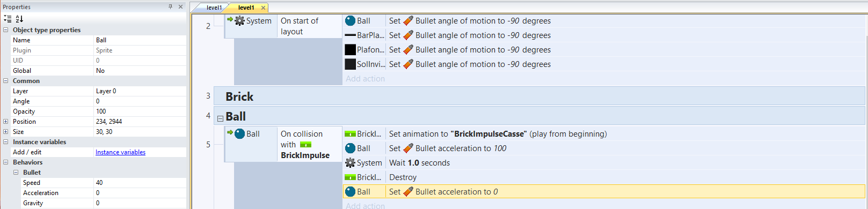The height and width of the screenshot is (209, 868).
Task: Close the active level1 tab
Action: (263, 8)
